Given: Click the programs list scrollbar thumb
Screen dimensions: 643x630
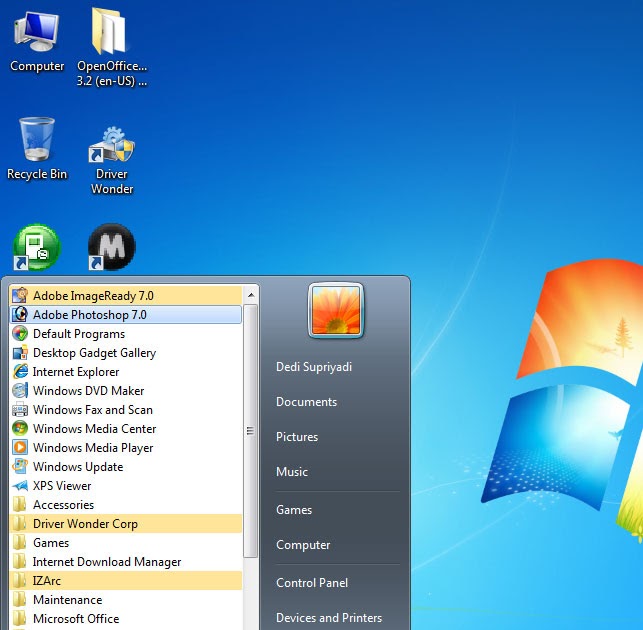Looking at the screenshot, I should click(x=251, y=431).
